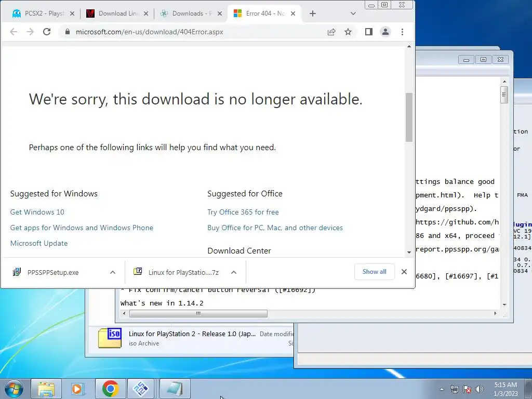This screenshot has width=532, height=399.
Task: Open the tab search dropdown
Action: [353, 14]
